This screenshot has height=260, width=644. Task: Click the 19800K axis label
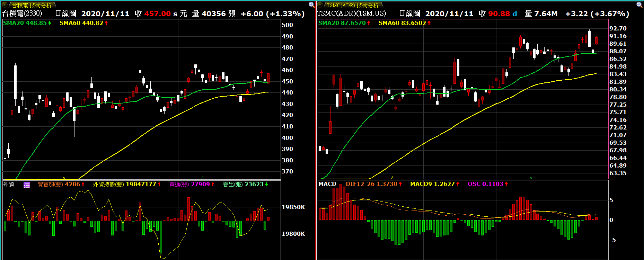click(293, 234)
